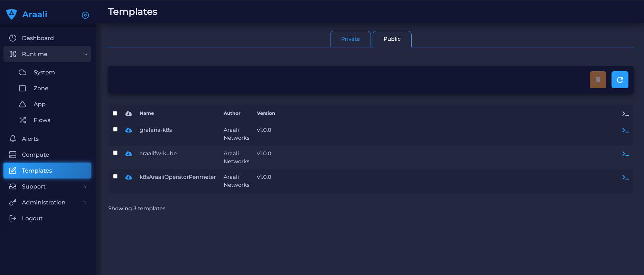The width and height of the screenshot is (644, 275).
Task: Select the Public tab
Action: (x=392, y=39)
